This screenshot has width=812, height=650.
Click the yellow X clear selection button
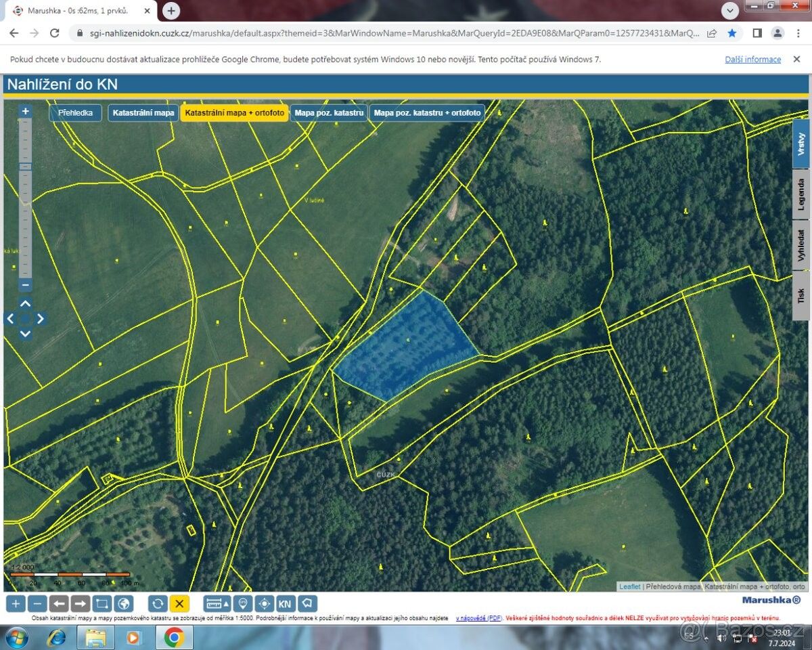coord(179,604)
